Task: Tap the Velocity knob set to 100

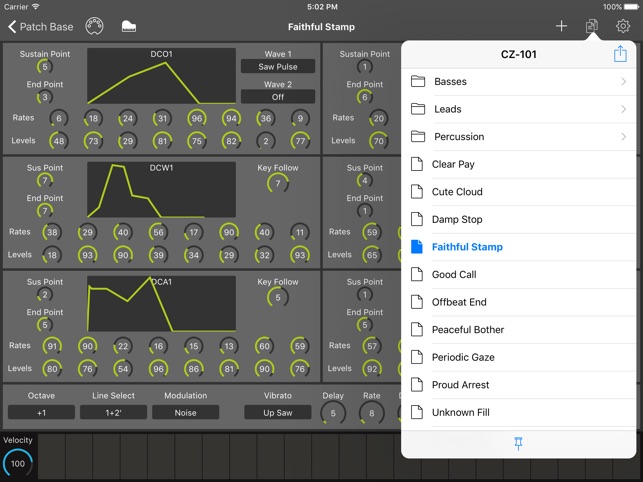Action: pos(17,463)
